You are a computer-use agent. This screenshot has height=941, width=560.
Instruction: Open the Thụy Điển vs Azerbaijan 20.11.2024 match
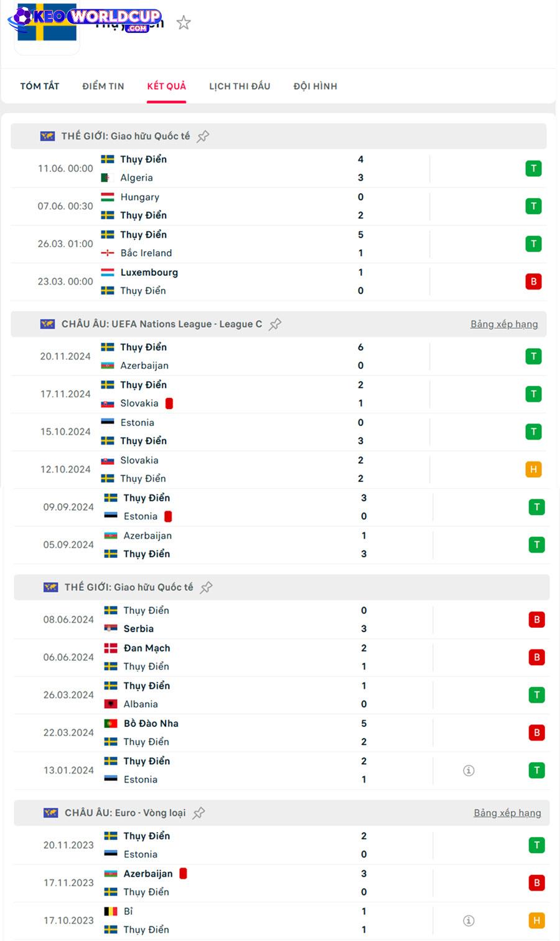(x=279, y=357)
